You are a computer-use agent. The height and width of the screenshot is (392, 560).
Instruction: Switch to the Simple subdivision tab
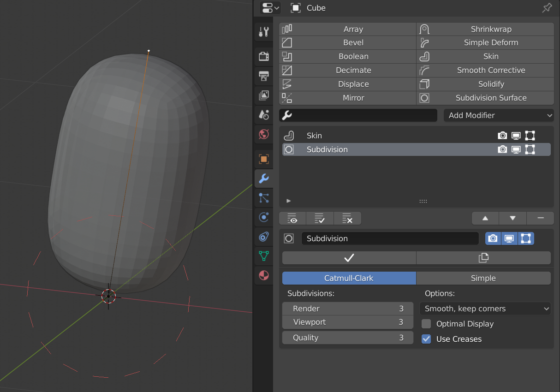(483, 278)
